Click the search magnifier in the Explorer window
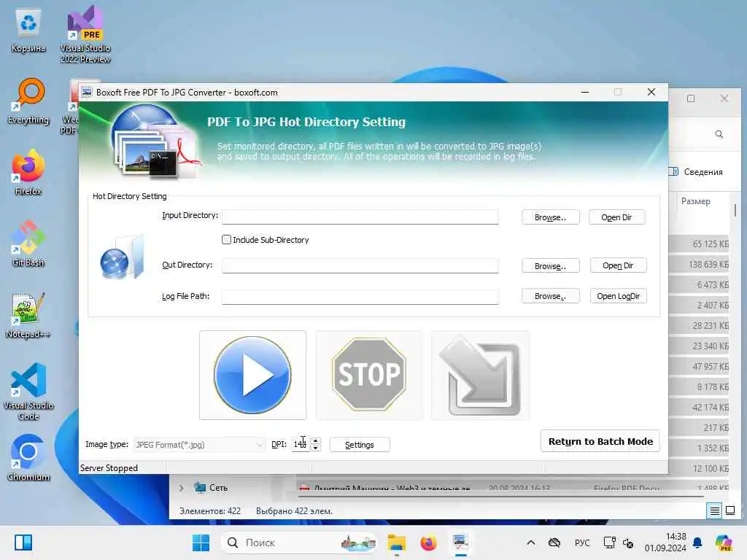The height and width of the screenshot is (560, 747). [x=719, y=134]
